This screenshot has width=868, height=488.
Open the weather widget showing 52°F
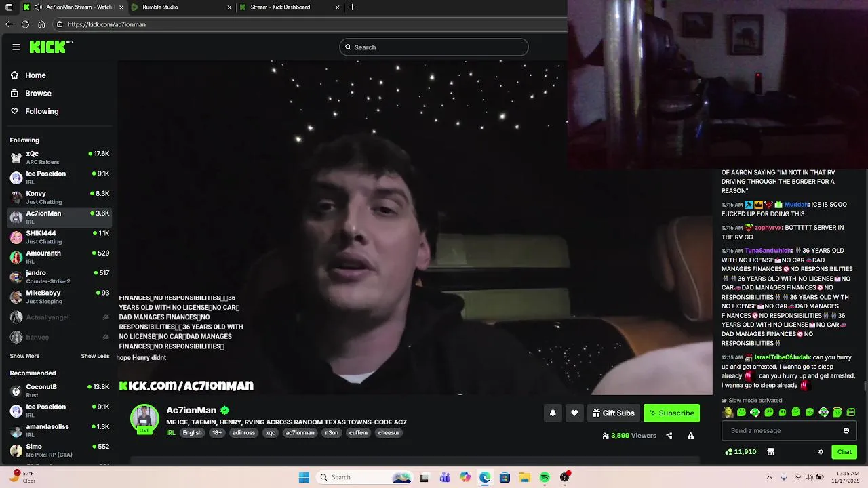[x=20, y=476]
